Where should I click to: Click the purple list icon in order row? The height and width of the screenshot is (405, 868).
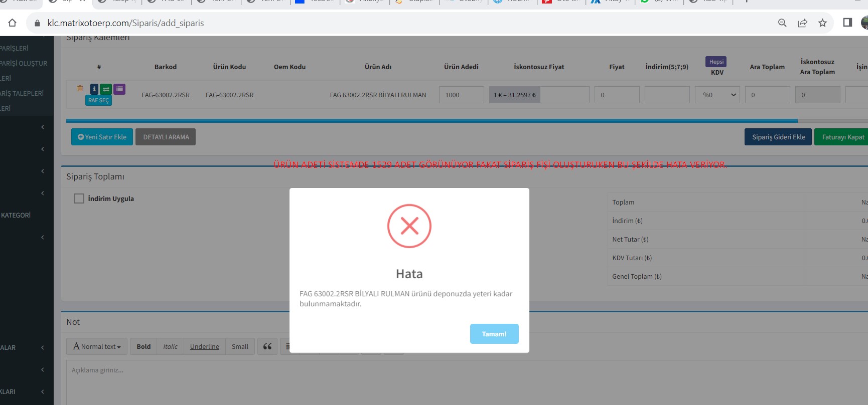(x=119, y=89)
